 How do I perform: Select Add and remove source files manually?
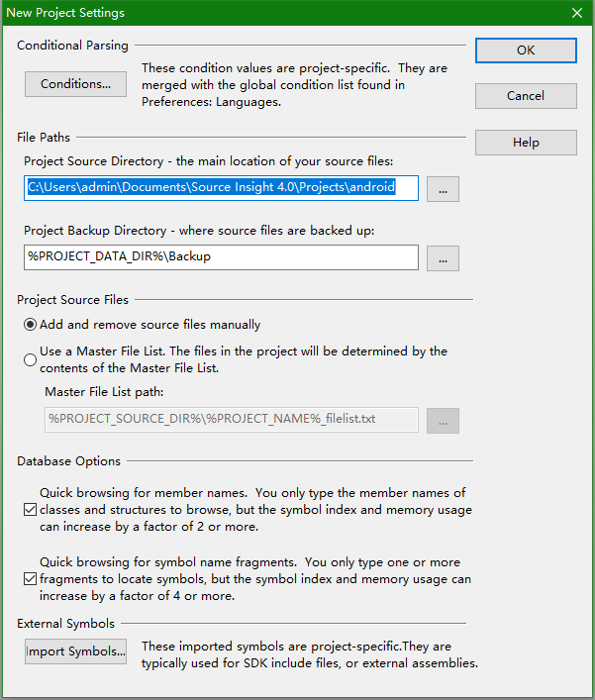[x=142, y=325]
